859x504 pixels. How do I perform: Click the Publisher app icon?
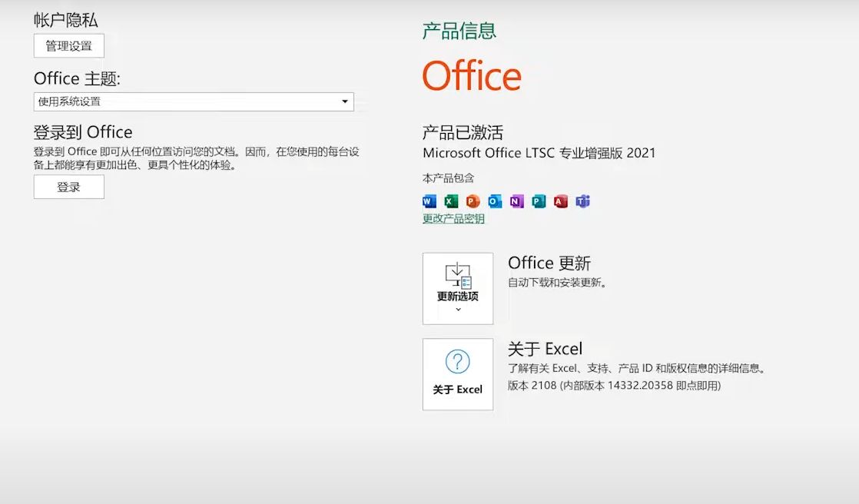click(x=539, y=201)
